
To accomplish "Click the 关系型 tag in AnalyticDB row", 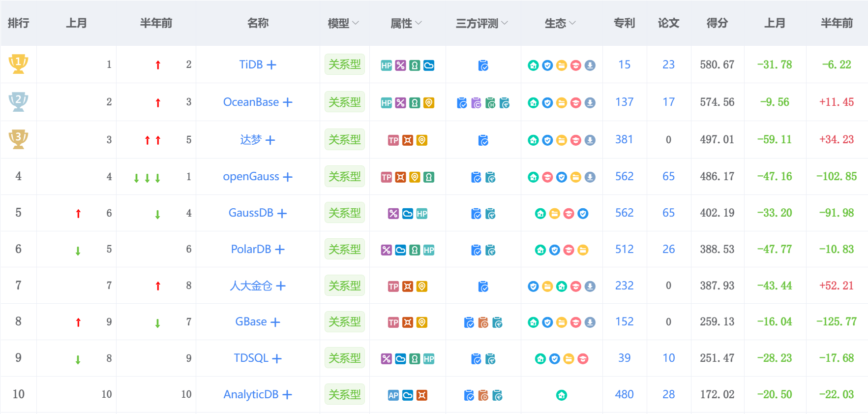I will click(x=345, y=395).
